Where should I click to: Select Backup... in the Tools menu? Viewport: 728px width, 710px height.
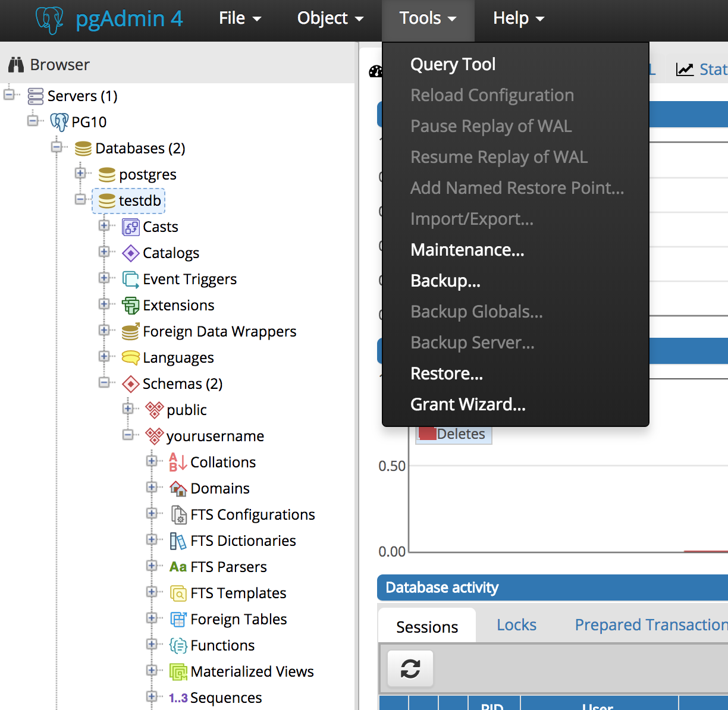tap(445, 281)
